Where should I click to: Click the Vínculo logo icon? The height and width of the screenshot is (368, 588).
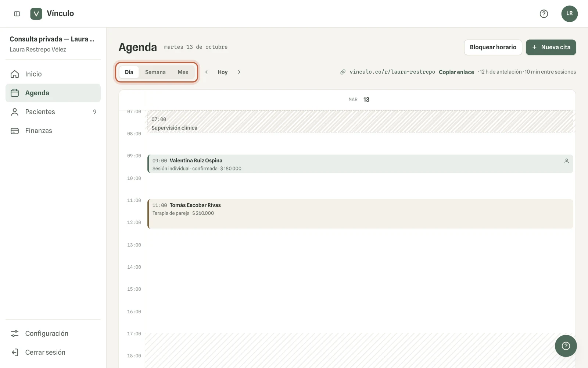click(36, 14)
